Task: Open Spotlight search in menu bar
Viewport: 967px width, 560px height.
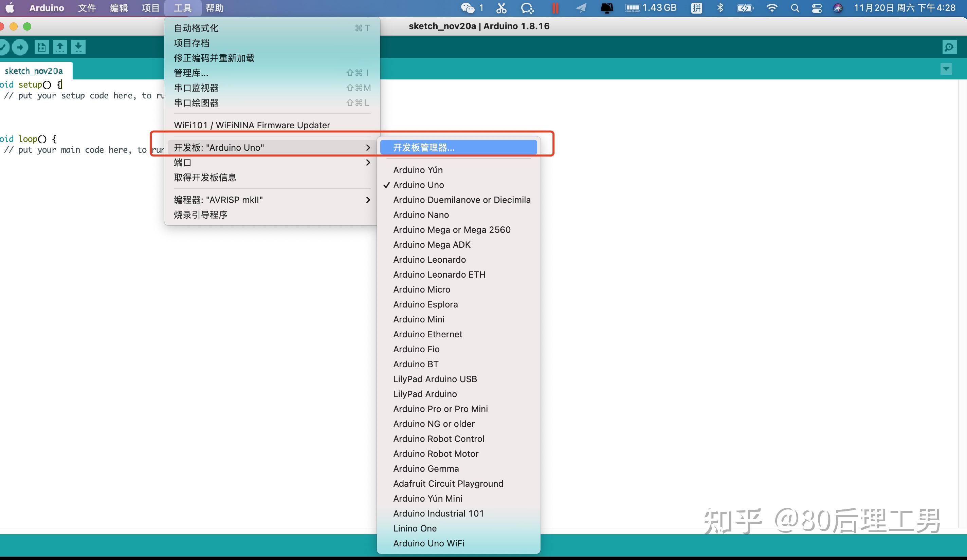Action: click(x=795, y=8)
